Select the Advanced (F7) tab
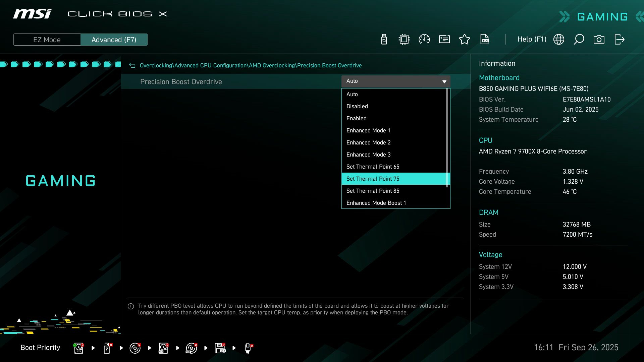This screenshot has height=362, width=644. point(114,40)
